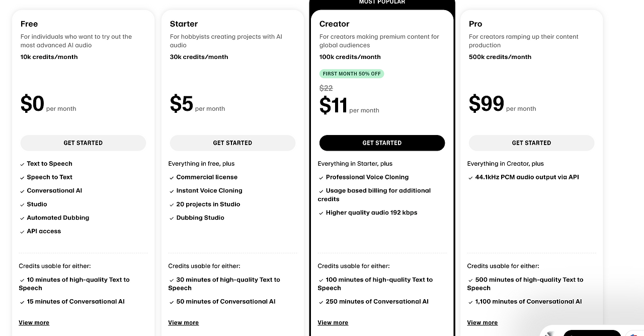Click the Instant Voice Cloning feature text

point(209,190)
